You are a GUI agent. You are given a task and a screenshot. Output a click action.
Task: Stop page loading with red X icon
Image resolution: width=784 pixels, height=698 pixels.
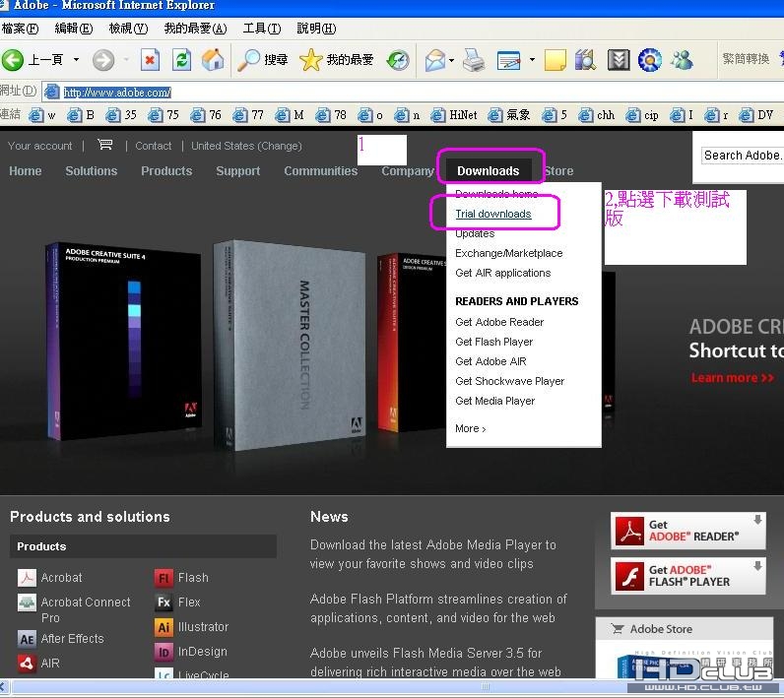(150, 60)
